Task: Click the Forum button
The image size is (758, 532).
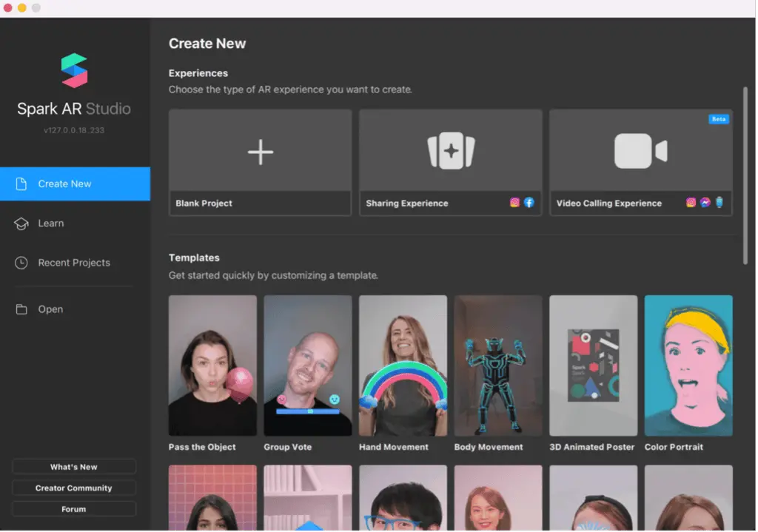Action: pos(73,508)
